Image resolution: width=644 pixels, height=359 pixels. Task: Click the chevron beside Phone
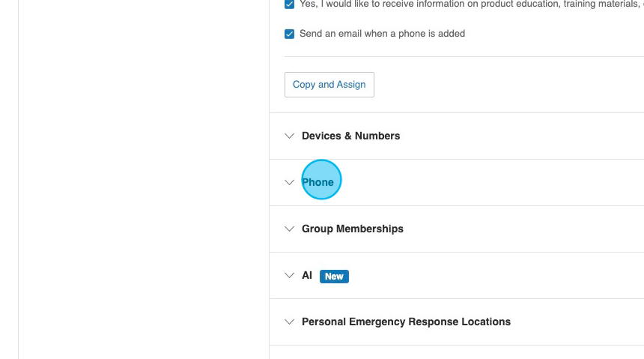(290, 183)
